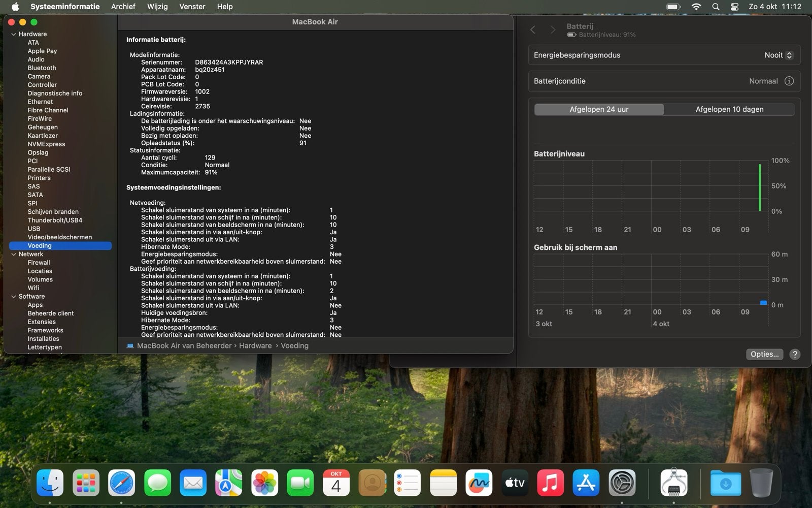Launch Freeform from the Dock
Image resolution: width=812 pixels, height=508 pixels.
click(x=479, y=483)
